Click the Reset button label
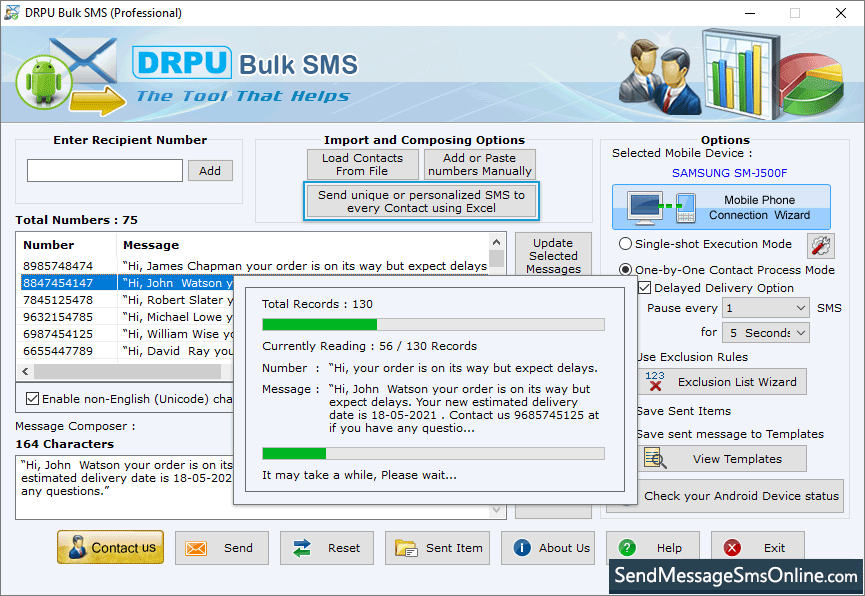 click(x=344, y=548)
